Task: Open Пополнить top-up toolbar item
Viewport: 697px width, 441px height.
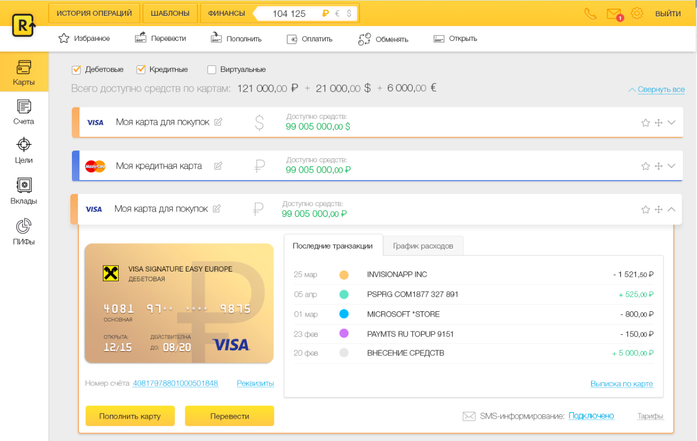Action: coord(236,38)
